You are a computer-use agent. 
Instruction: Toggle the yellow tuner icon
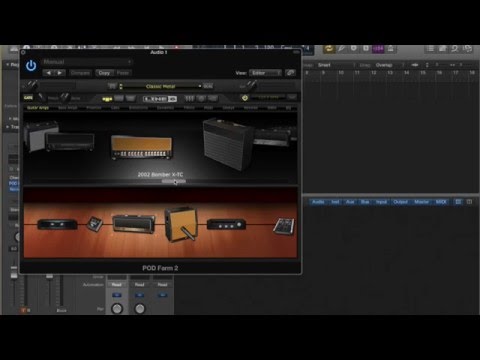[245, 98]
